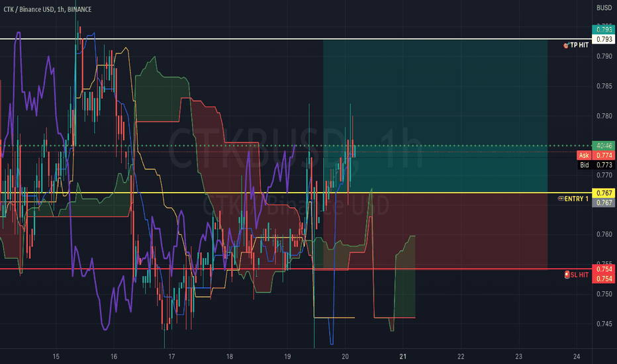Image resolution: width=617 pixels, height=364 pixels.
Task: Click the 0.760 price scale value
Action: point(604,234)
